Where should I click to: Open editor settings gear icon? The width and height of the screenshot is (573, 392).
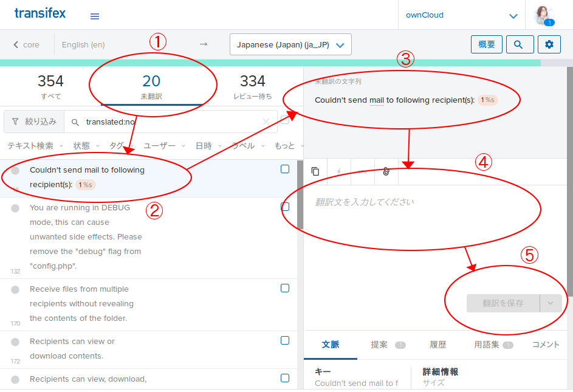(549, 44)
